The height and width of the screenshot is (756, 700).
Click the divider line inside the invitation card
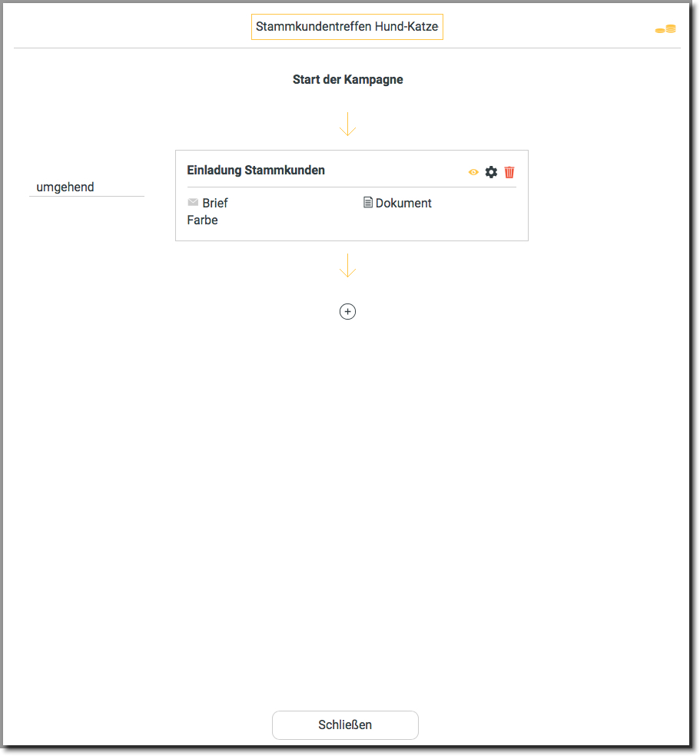(x=351, y=187)
